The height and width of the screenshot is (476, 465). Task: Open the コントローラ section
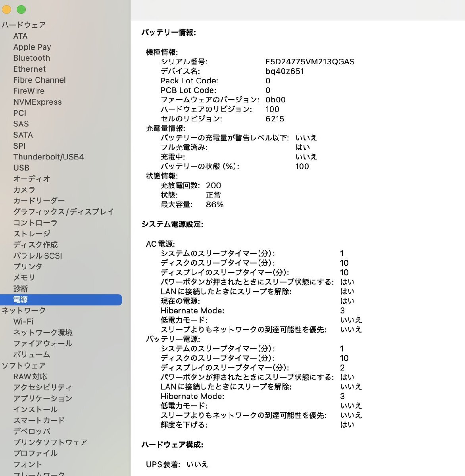point(35,223)
